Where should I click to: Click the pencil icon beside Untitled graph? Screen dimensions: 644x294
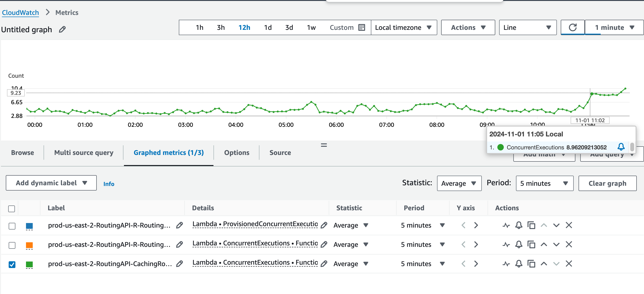coord(62,30)
